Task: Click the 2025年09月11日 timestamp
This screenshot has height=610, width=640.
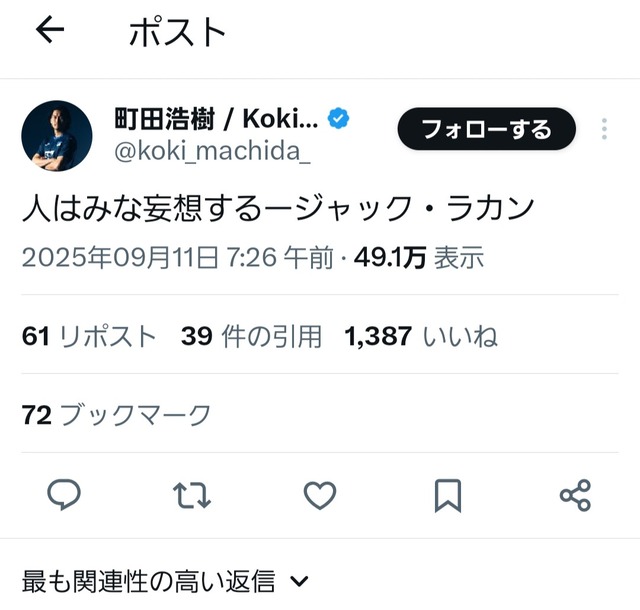Action: 178,258
